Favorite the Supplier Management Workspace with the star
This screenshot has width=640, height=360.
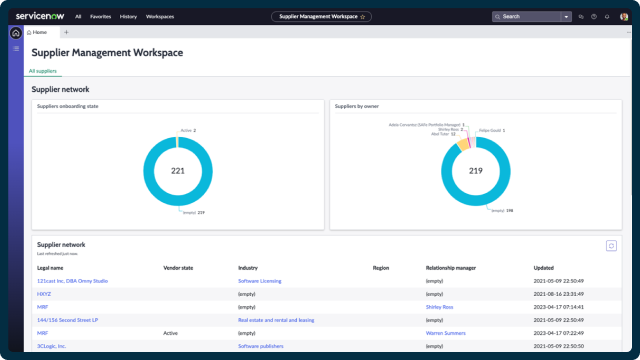click(x=362, y=17)
